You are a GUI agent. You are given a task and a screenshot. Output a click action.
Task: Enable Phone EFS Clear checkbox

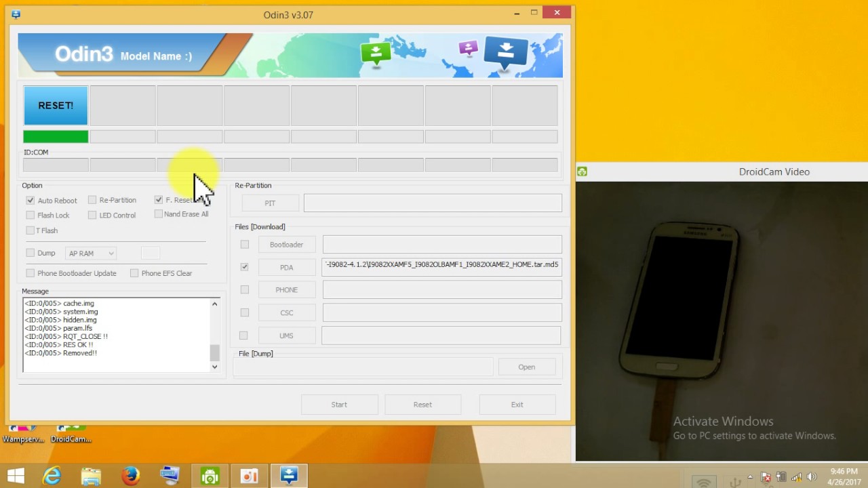tap(134, 273)
